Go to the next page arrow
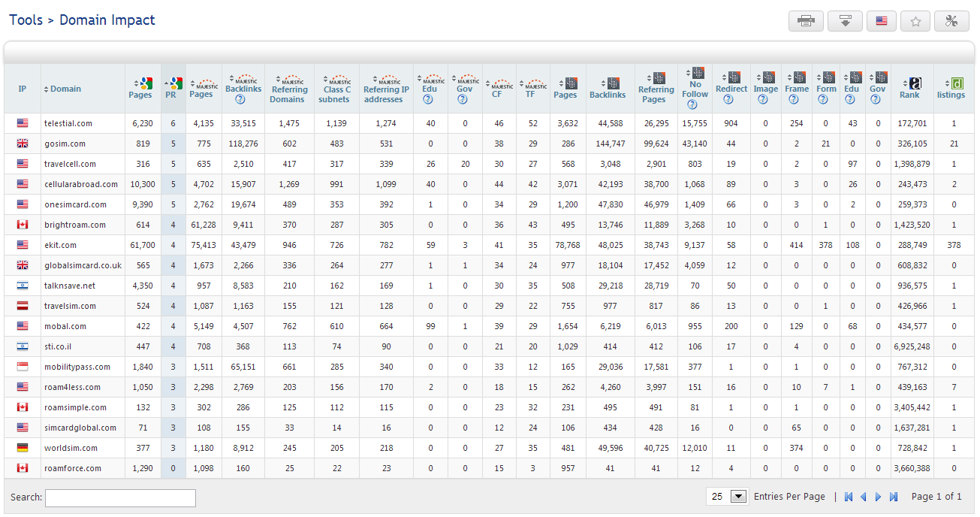 pos(878,497)
